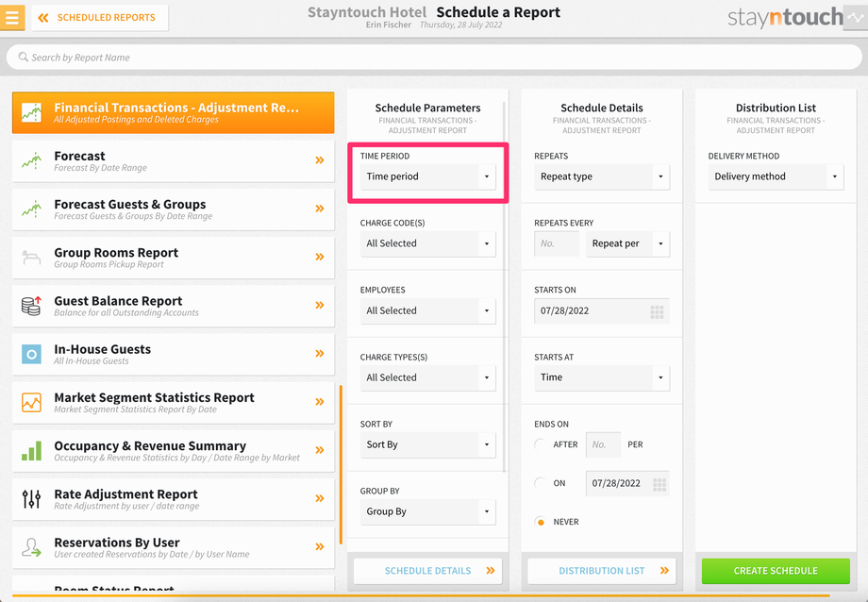Select the Rate Adjustment Report row
This screenshot has width=868, height=602.
(174, 499)
